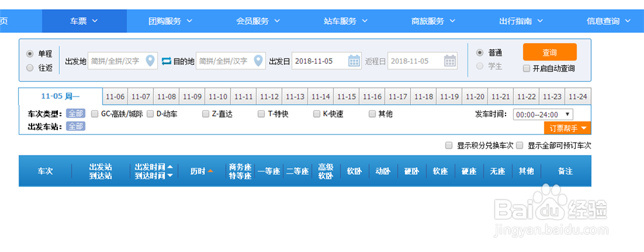Click the 历时 column header
Viewport: 644px width, 252px height.
click(x=198, y=171)
